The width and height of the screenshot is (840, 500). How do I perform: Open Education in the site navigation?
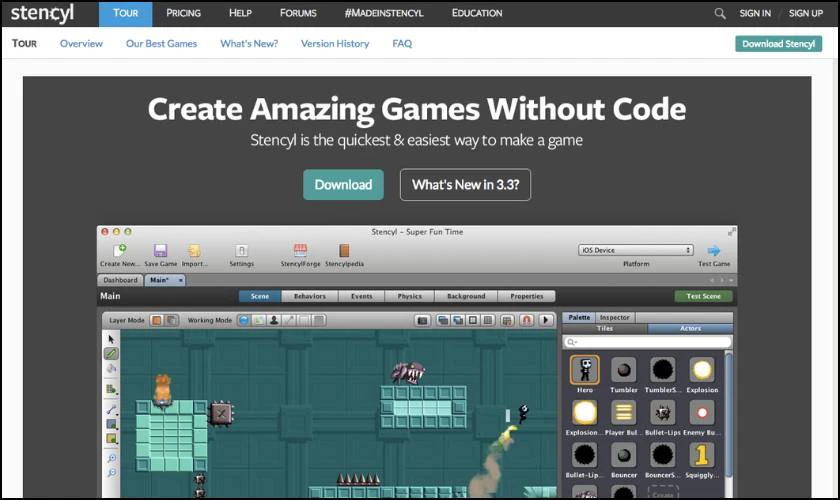[477, 13]
